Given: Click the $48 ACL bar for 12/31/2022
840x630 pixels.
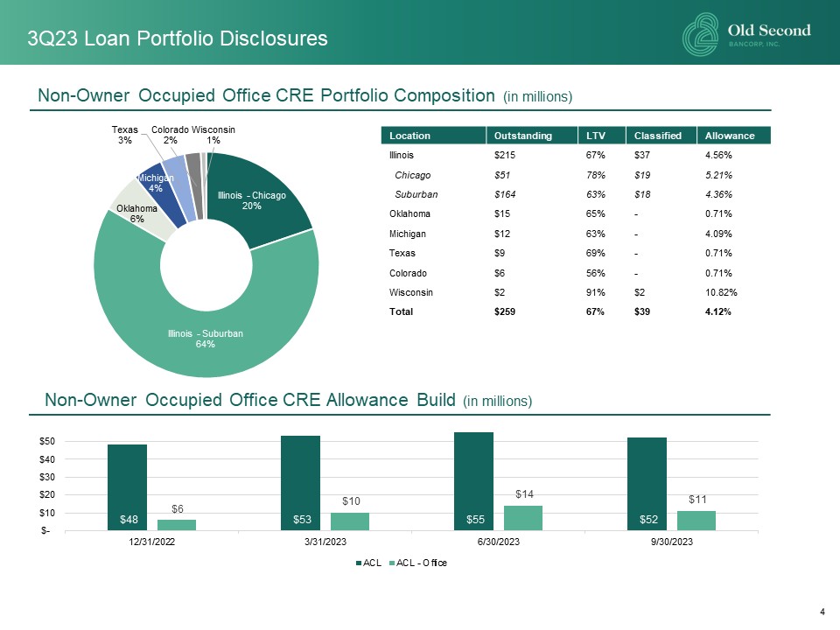Looking at the screenshot, I should 127,487.
